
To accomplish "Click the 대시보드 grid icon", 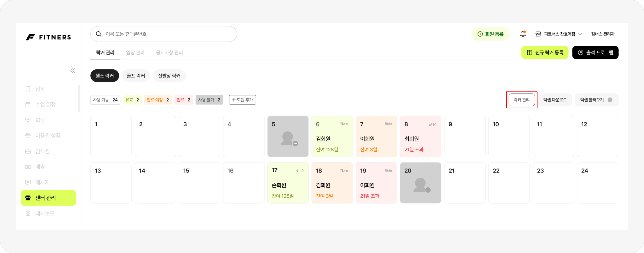I will (x=28, y=213).
